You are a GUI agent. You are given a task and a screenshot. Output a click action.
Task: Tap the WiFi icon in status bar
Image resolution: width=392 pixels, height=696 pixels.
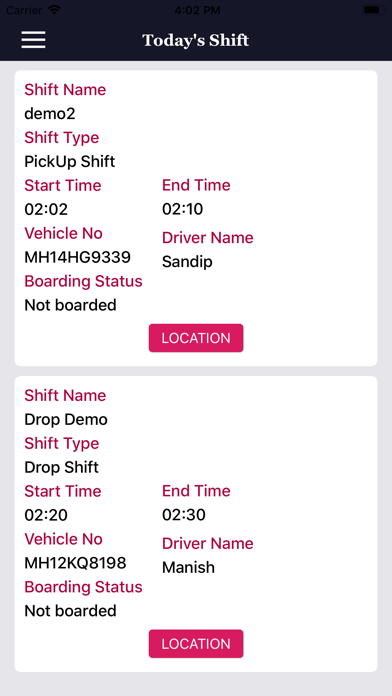54,10
